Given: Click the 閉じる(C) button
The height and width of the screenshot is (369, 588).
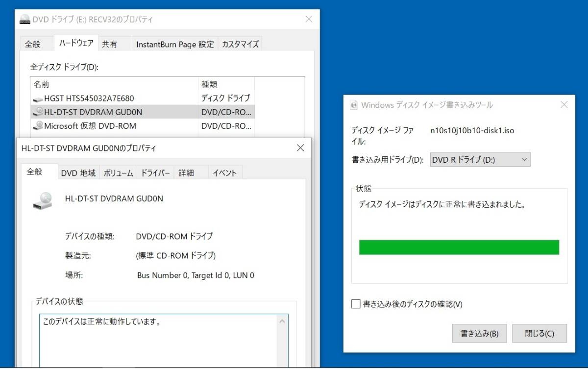Looking at the screenshot, I should [539, 334].
